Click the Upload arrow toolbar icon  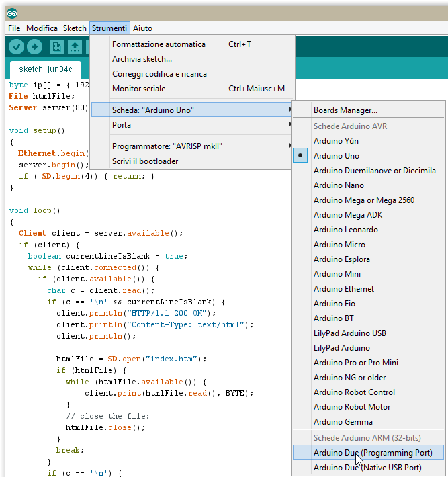click(35, 47)
